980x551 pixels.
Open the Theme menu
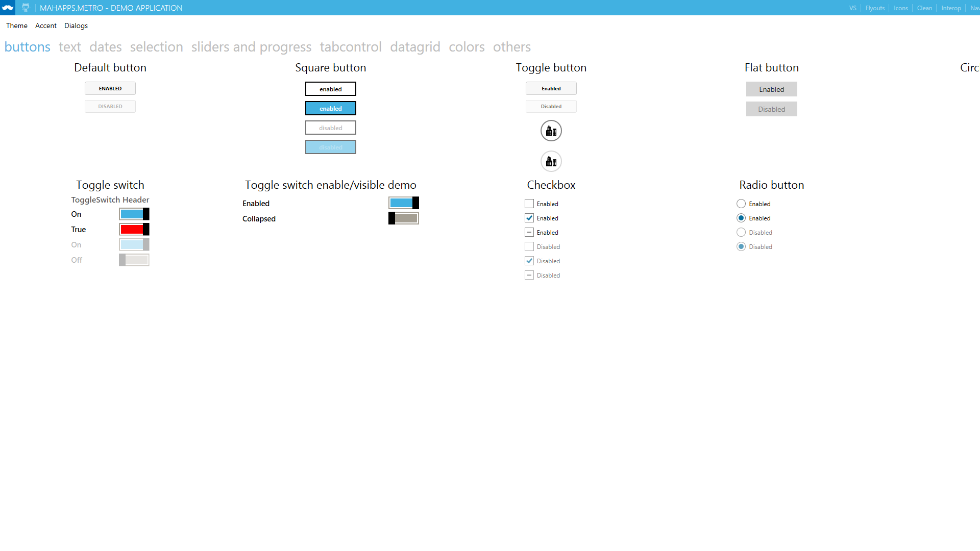(x=16, y=26)
